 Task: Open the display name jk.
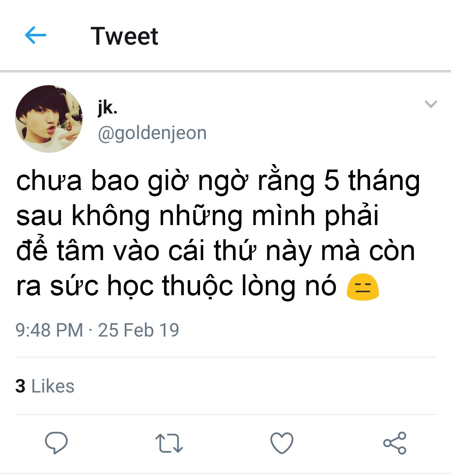[x=107, y=108]
